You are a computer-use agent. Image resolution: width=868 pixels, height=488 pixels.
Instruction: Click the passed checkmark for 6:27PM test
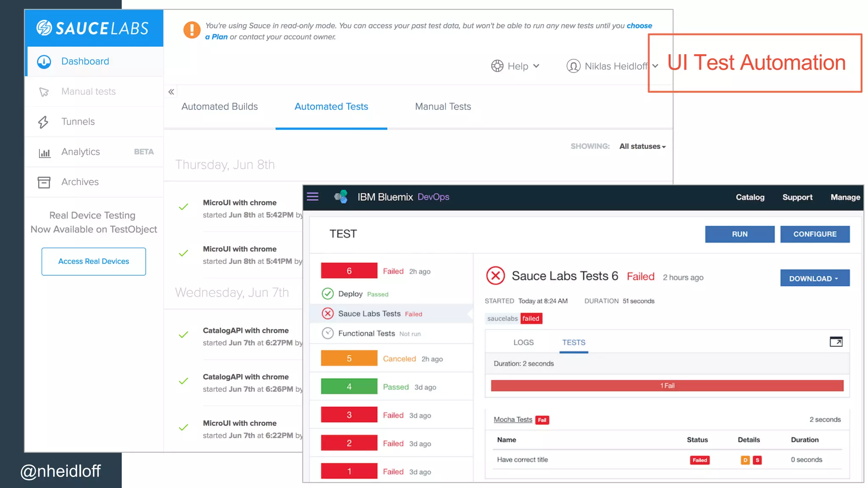(184, 335)
